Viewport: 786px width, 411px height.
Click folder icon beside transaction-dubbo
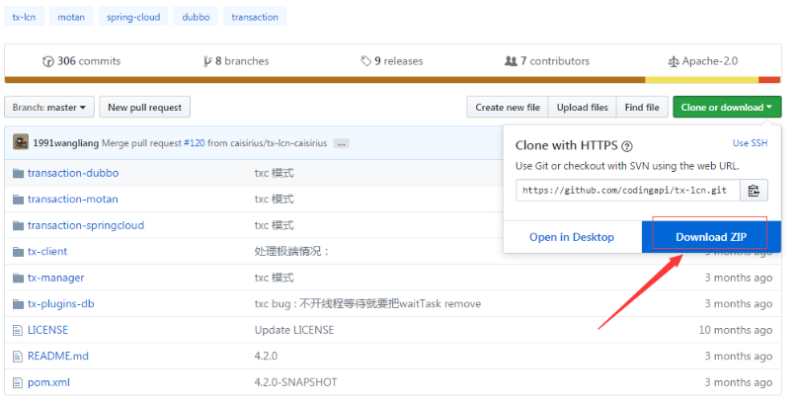coord(18,173)
